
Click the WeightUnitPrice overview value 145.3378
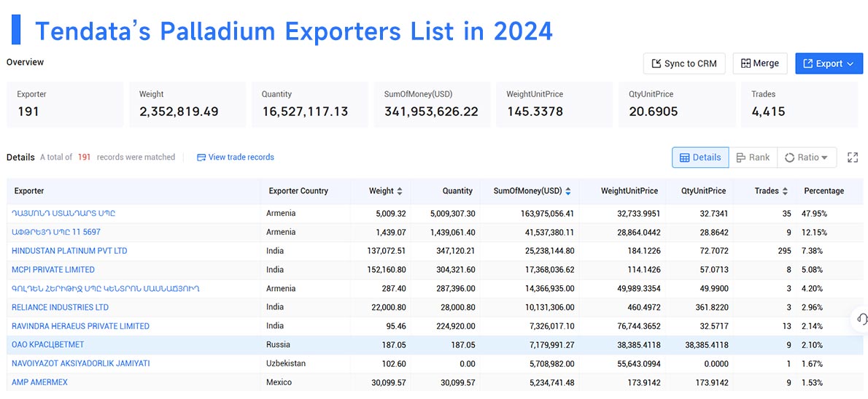[535, 111]
